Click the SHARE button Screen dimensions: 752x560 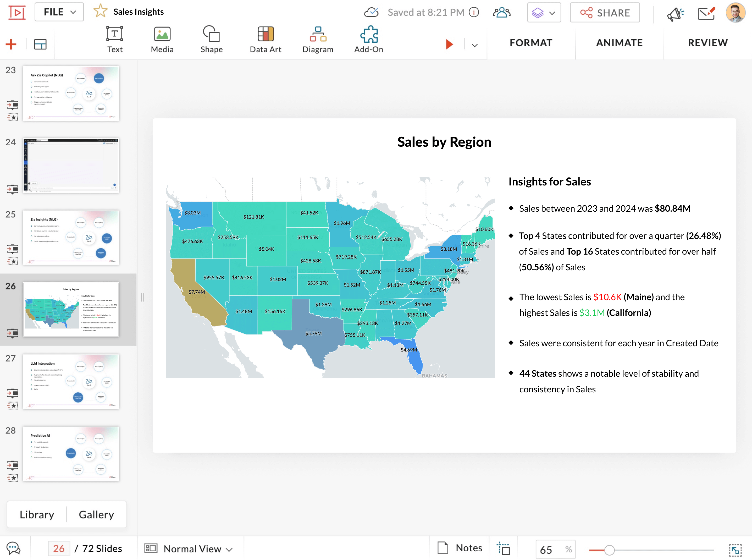[x=605, y=13]
